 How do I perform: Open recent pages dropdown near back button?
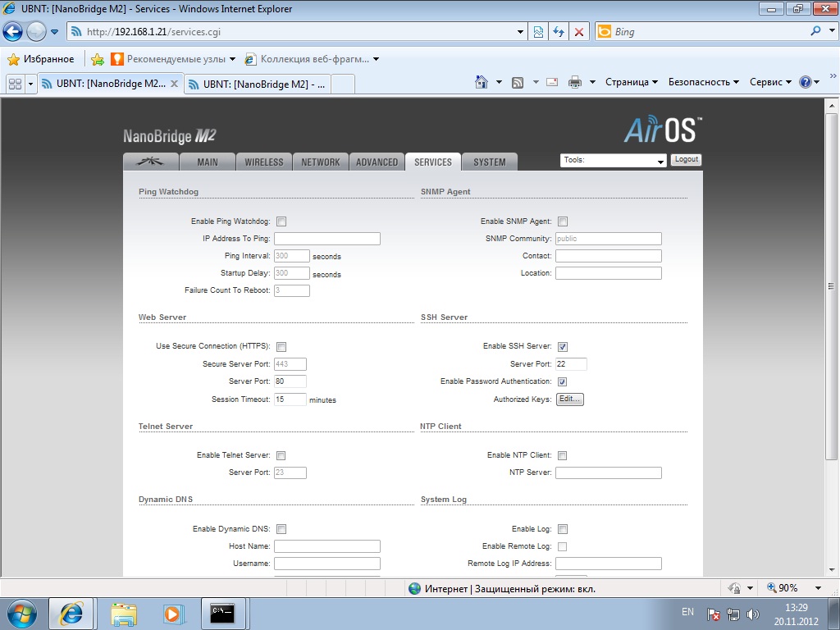point(55,32)
